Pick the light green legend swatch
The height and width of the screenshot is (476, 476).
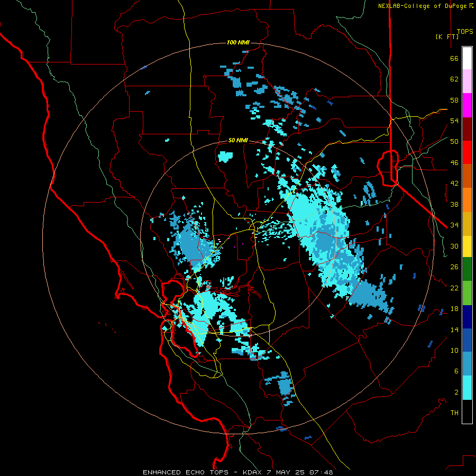tap(467, 293)
